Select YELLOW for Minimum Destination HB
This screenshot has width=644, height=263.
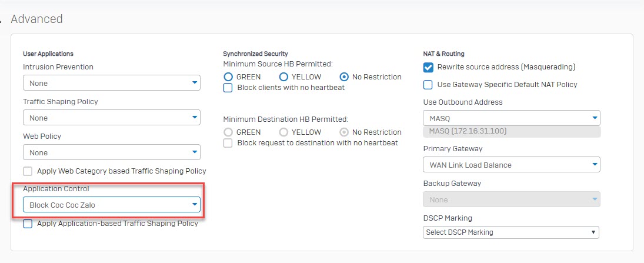[x=283, y=132]
